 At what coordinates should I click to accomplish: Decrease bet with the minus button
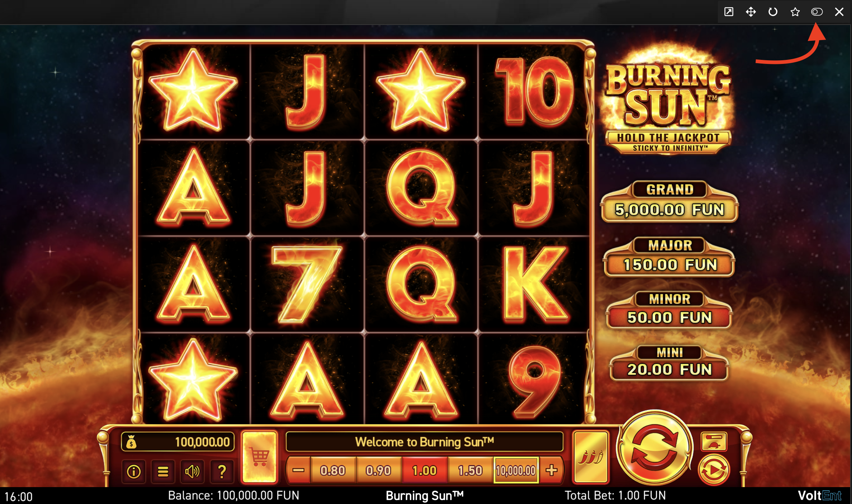point(298,470)
